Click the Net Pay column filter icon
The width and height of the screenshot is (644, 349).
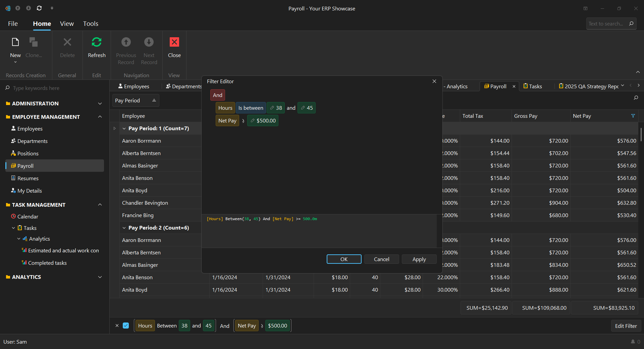tap(633, 116)
